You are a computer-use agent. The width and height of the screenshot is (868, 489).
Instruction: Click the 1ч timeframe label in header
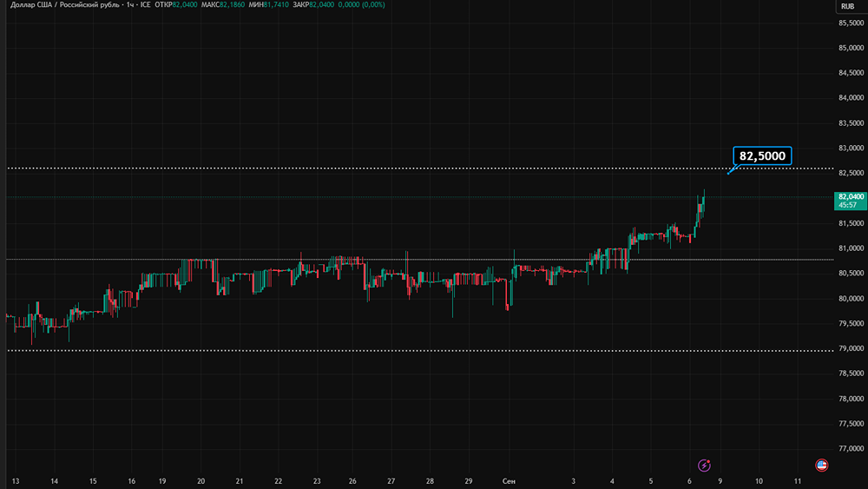(x=130, y=4)
